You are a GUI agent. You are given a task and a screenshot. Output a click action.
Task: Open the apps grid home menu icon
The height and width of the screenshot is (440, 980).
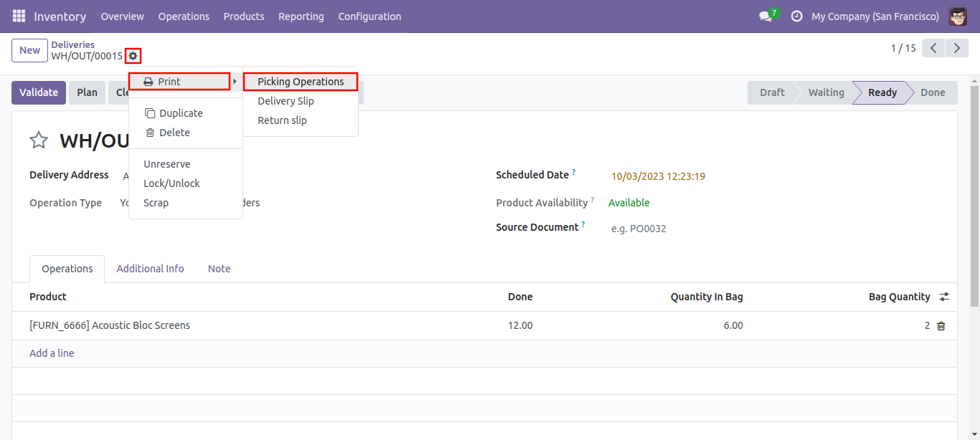19,16
